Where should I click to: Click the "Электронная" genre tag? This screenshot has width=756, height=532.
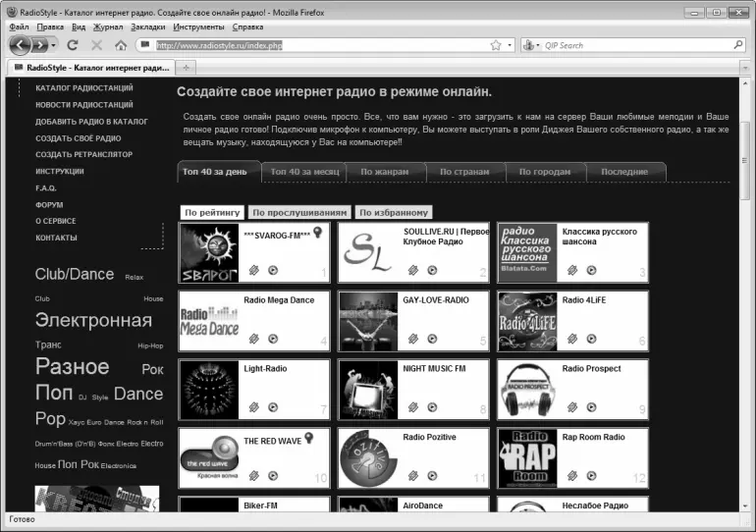pos(93,320)
